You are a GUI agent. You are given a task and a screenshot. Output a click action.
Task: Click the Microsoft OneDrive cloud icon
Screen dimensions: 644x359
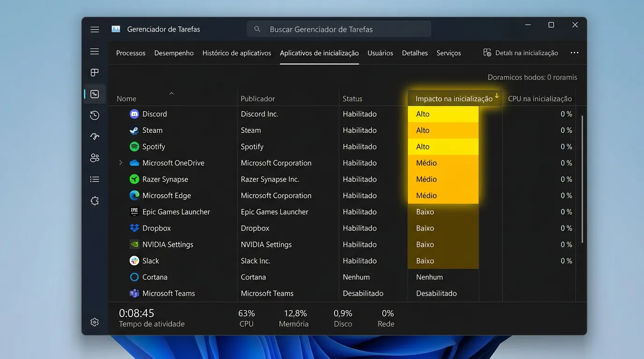point(134,163)
